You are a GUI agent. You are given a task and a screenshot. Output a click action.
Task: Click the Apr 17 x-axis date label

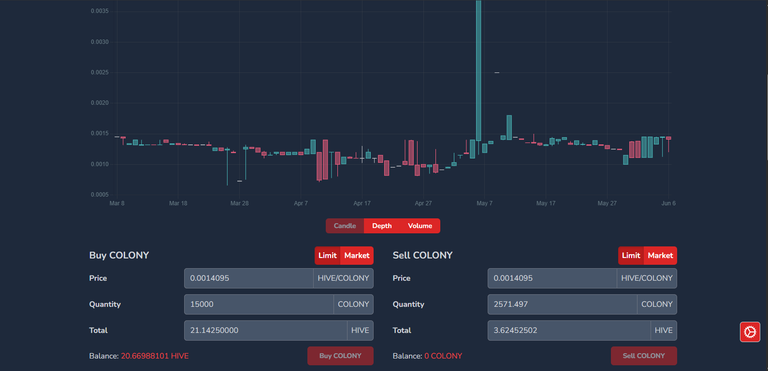[362, 203]
